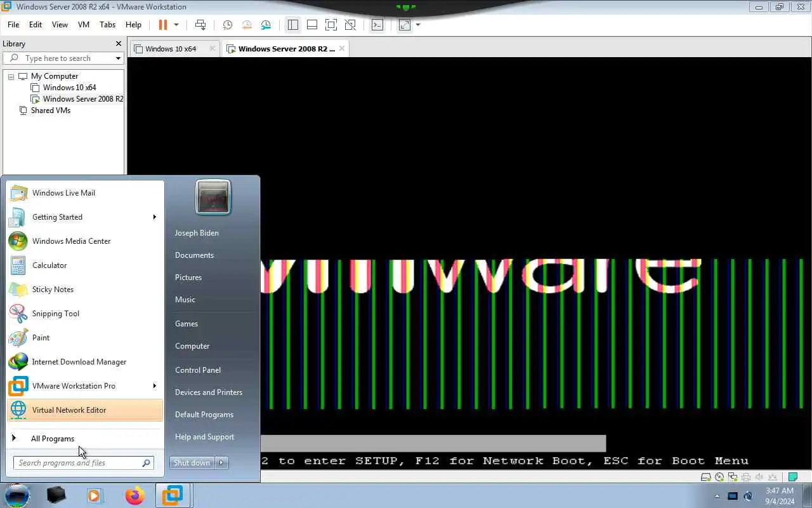Open the power options arrow beside pause
The height and width of the screenshot is (508, 812).
pos(176,25)
